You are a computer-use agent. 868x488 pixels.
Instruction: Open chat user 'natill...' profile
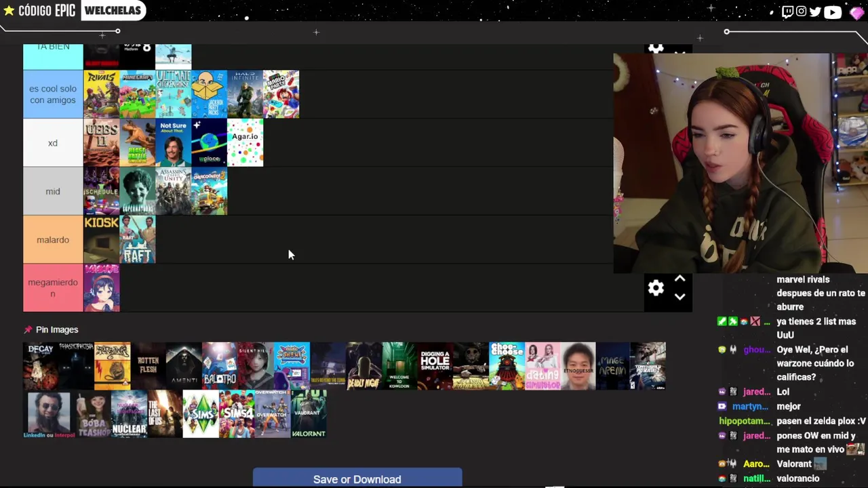[x=756, y=479]
